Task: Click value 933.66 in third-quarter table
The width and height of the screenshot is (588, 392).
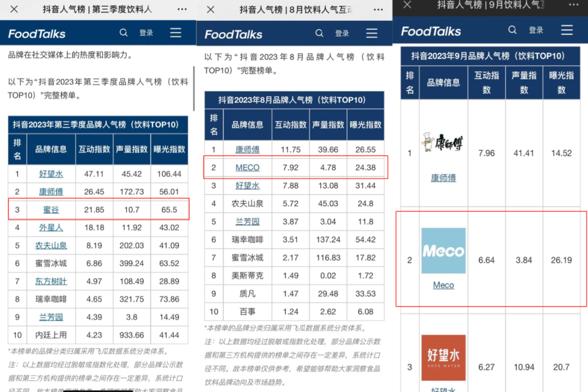Action: pos(132,335)
